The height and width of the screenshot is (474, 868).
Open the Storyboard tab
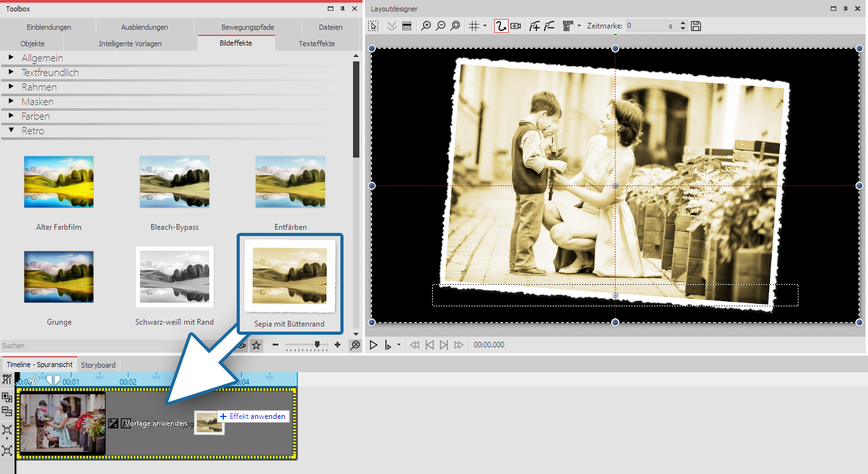pos(98,365)
